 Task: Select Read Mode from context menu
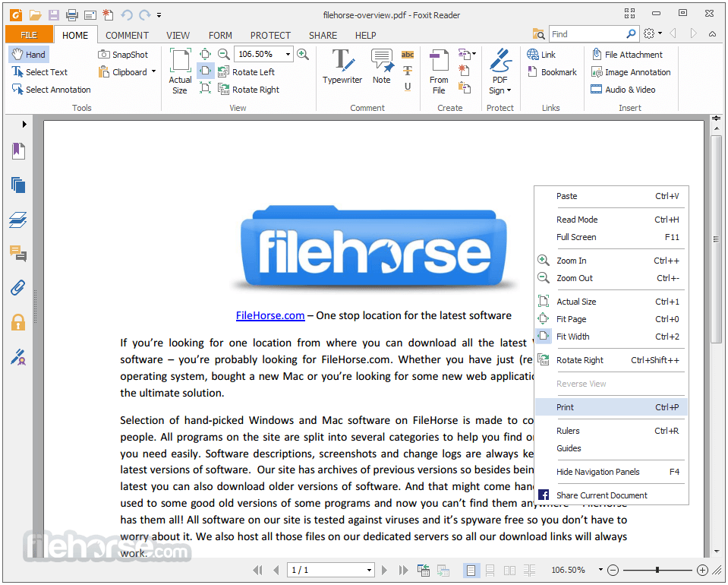click(611, 220)
